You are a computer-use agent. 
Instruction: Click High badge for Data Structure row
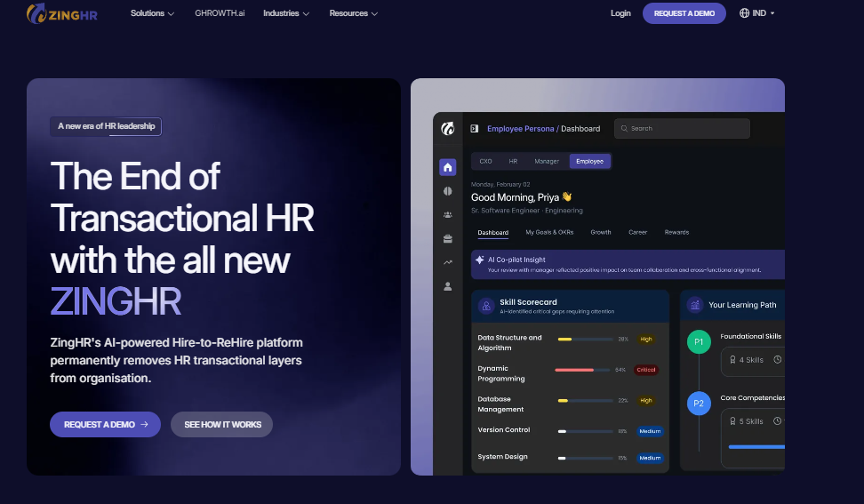(646, 340)
